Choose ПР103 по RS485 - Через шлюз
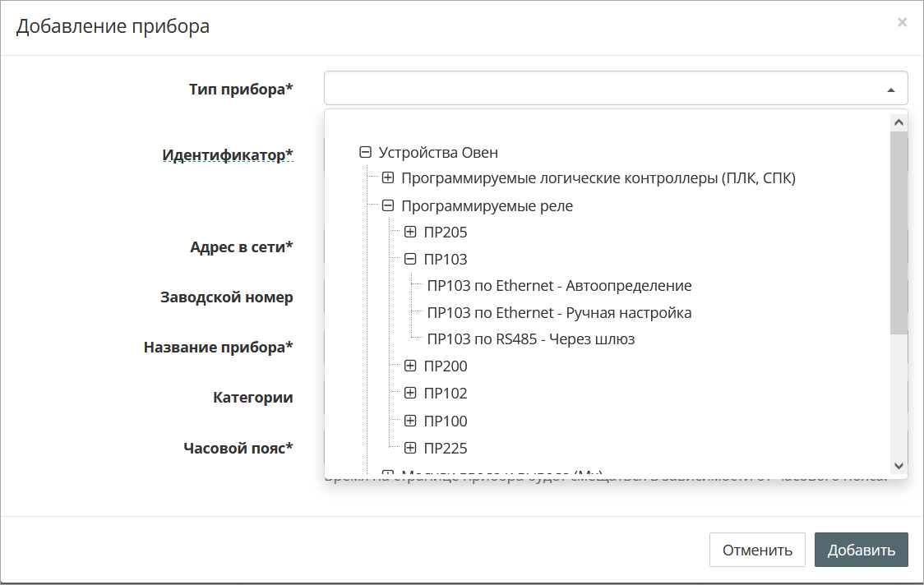Image resolution: width=924 pixels, height=585 pixels. pos(530,339)
